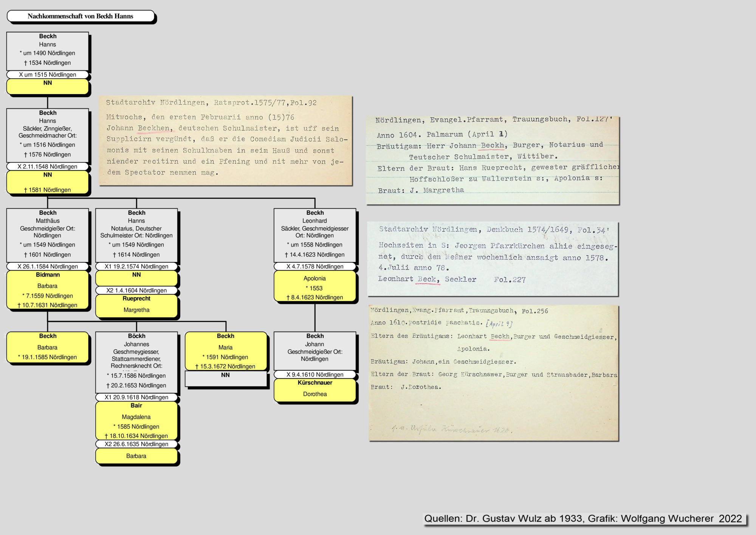Select the Kürschnauer Dorothea spouse box
This screenshot has height=535, width=756.
(x=315, y=389)
